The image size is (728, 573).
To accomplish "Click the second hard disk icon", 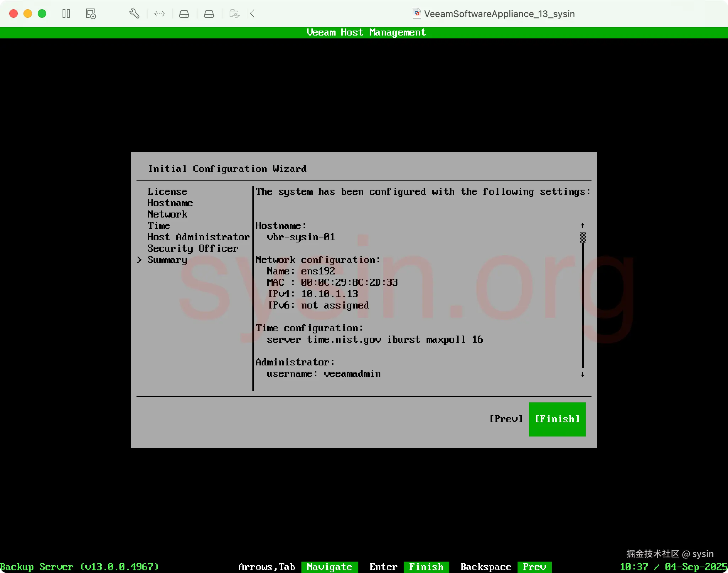I will tap(209, 14).
